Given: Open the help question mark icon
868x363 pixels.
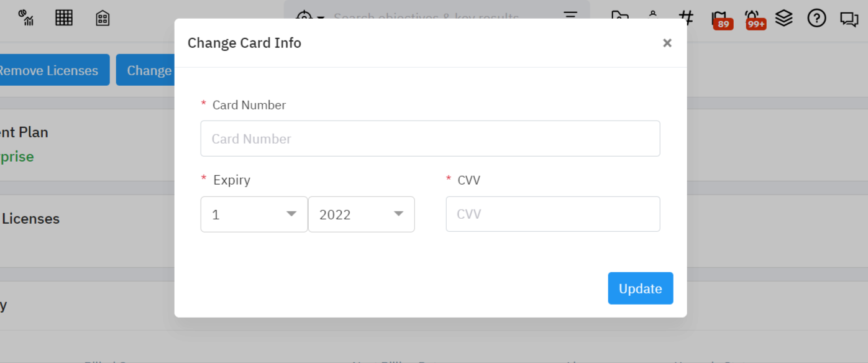Looking at the screenshot, I should [816, 18].
